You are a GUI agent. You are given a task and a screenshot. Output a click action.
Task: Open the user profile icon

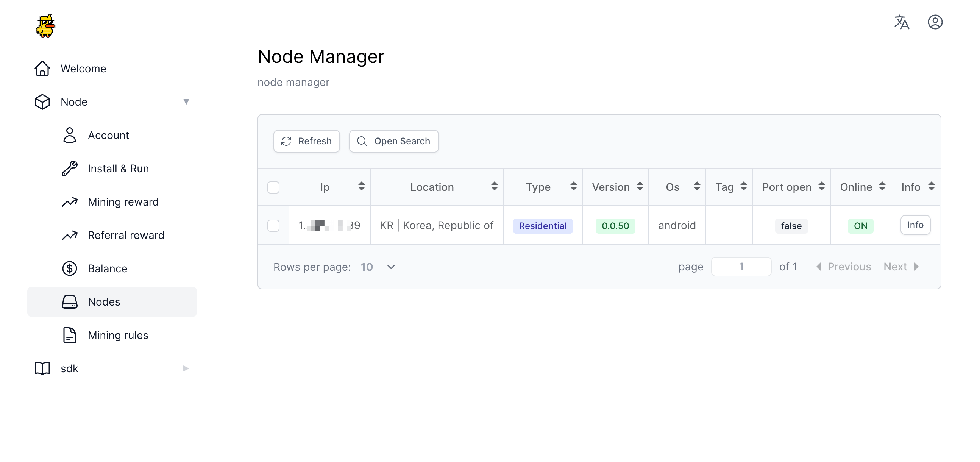[935, 22]
